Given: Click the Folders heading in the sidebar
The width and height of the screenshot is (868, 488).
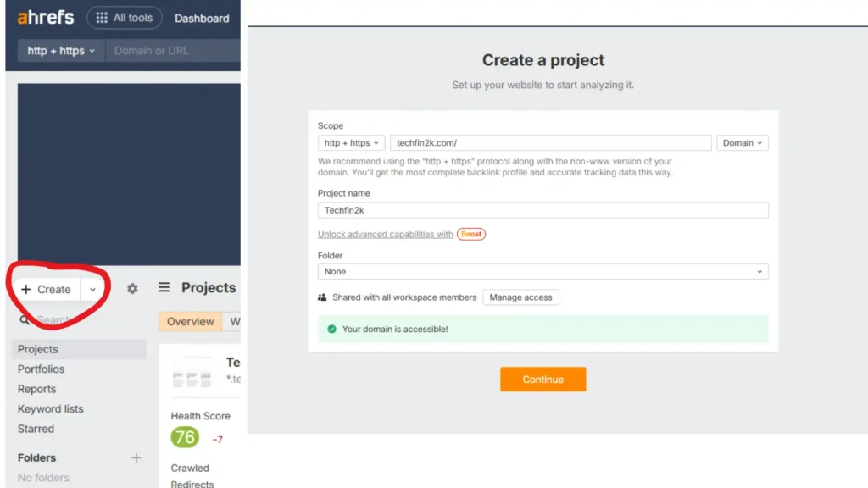Looking at the screenshot, I should 36,457.
